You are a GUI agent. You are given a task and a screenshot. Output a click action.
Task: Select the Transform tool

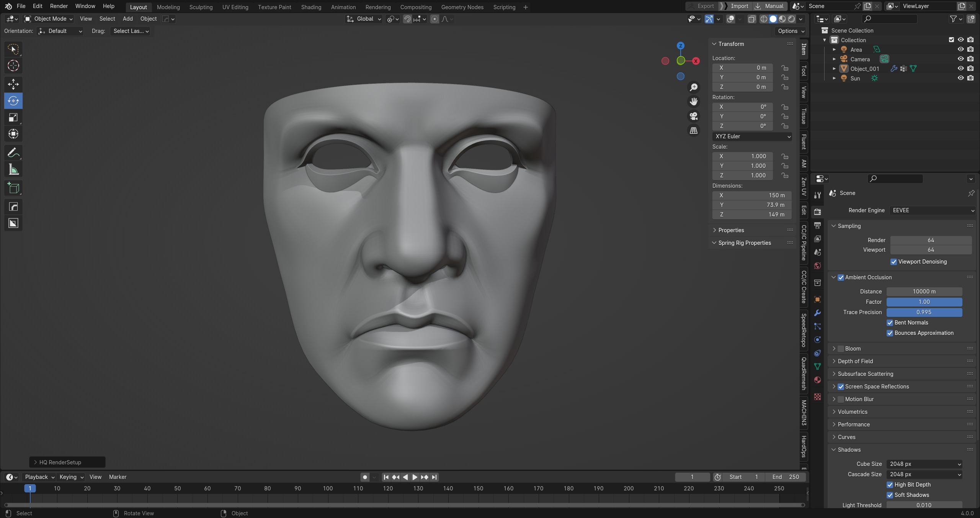(13, 134)
